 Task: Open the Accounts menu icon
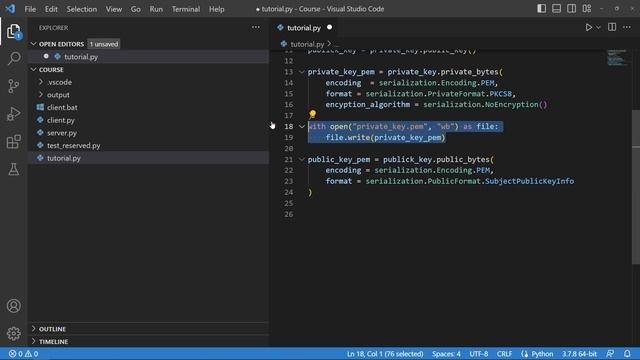click(13, 306)
